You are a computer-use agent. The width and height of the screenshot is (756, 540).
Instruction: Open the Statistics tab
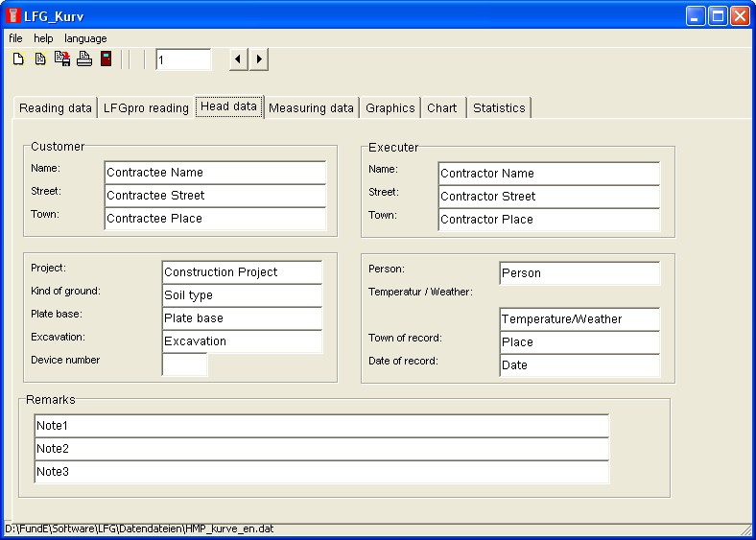(499, 108)
